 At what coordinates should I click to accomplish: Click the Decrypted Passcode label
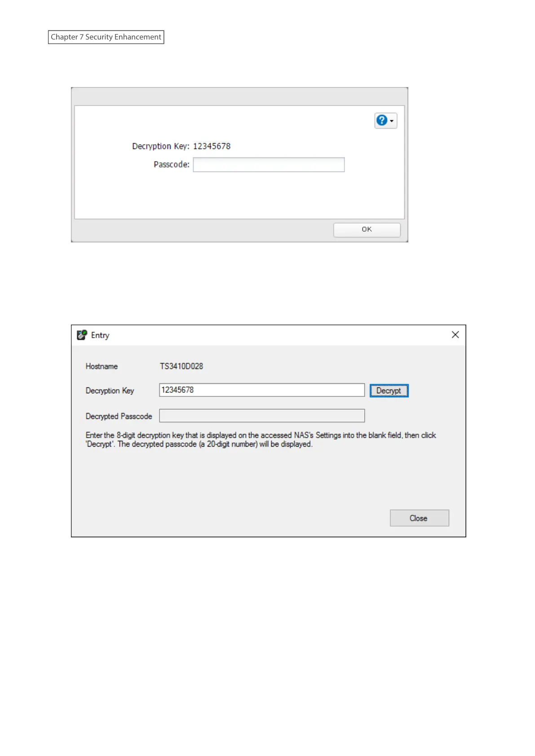(x=119, y=416)
